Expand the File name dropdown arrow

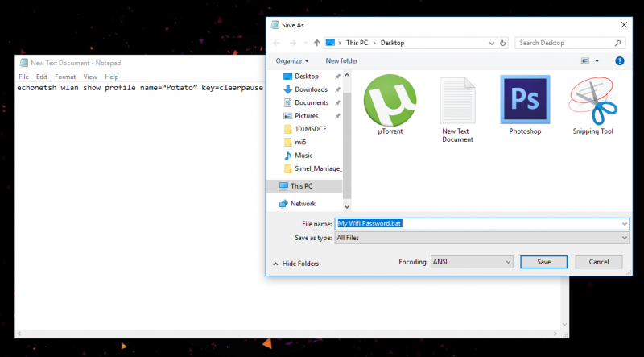tap(625, 224)
